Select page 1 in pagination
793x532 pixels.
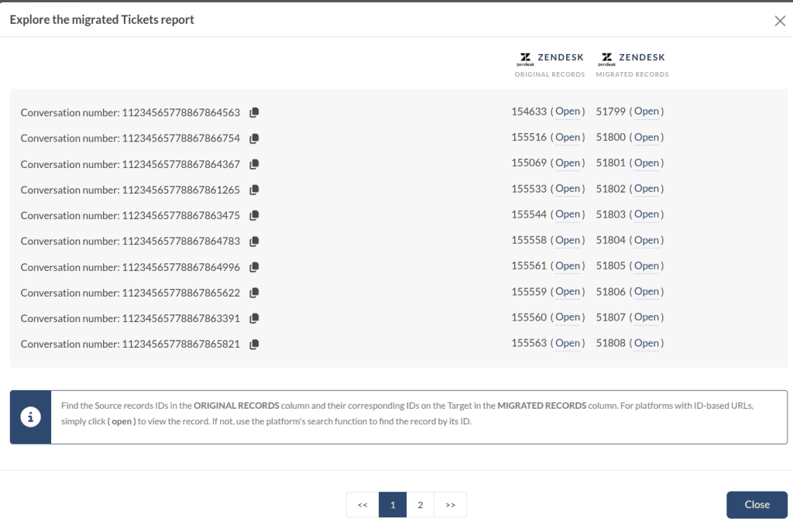click(x=393, y=505)
